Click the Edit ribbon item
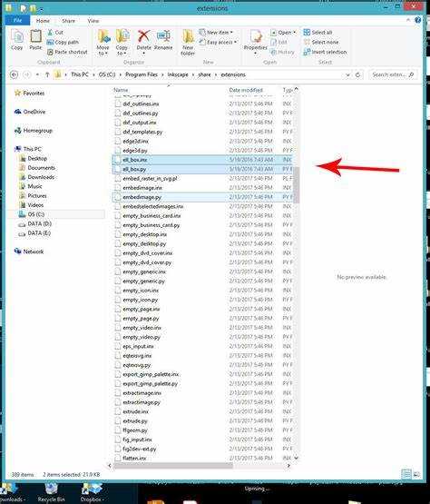The width and height of the screenshot is (430, 504). 279,42
